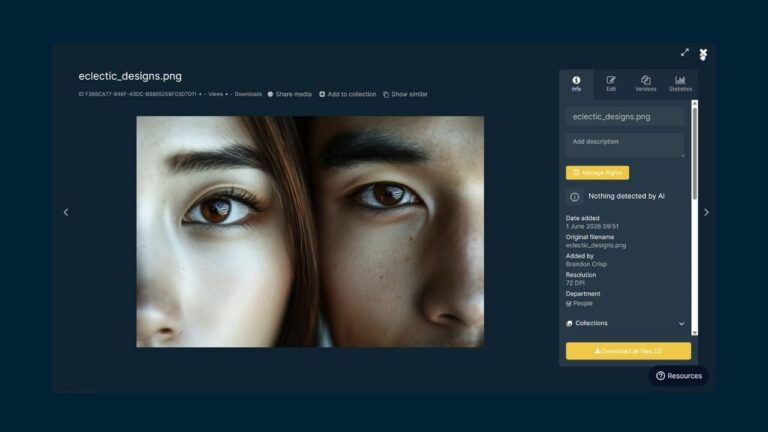Open the Resources help button
Image resolution: width=768 pixels, height=432 pixels.
679,376
